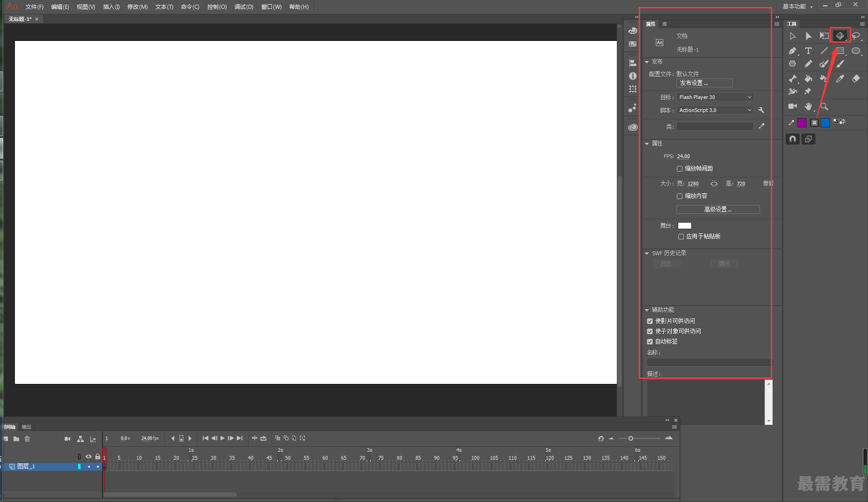Toggle Snap to Objects magnet button

click(793, 139)
